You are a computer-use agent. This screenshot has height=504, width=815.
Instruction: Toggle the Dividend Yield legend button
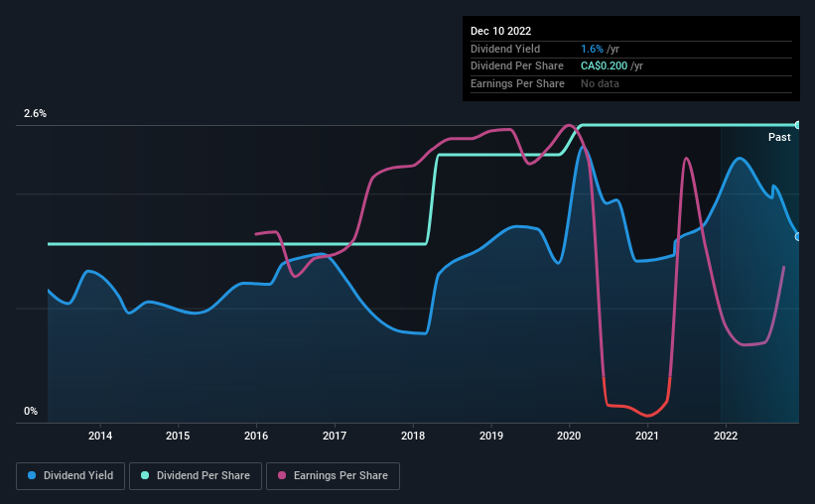tap(70, 476)
